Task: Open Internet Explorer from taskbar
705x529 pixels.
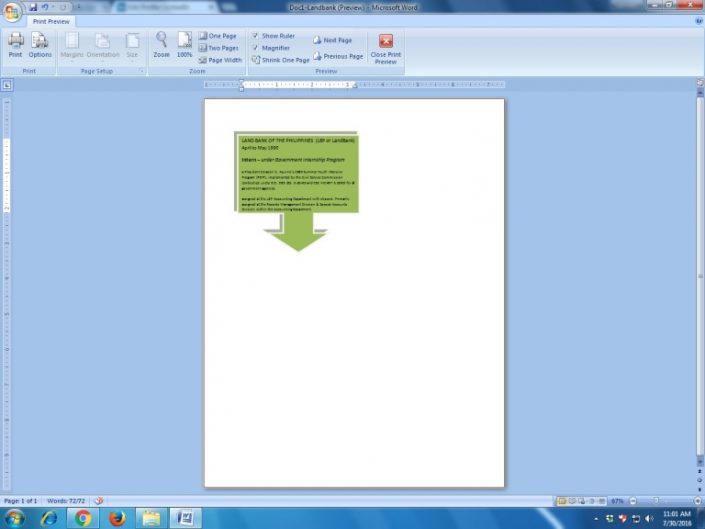Action: (48, 518)
